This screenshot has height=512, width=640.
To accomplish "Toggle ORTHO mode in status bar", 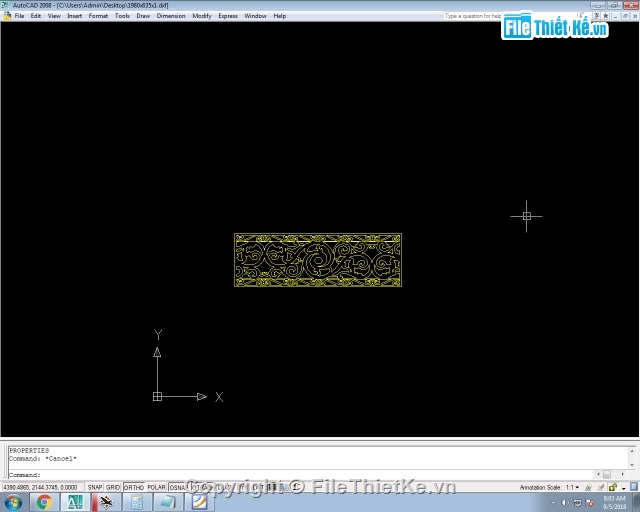I will click(134, 487).
